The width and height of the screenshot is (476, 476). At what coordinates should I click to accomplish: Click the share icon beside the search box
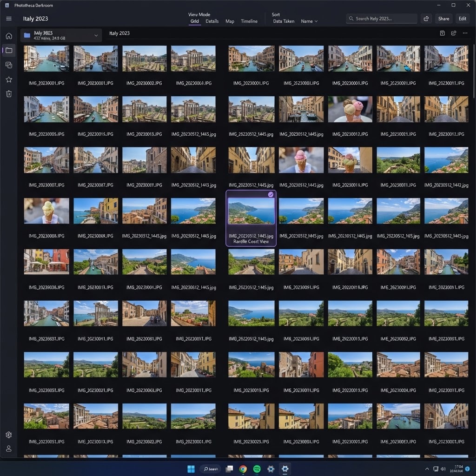[x=426, y=19]
